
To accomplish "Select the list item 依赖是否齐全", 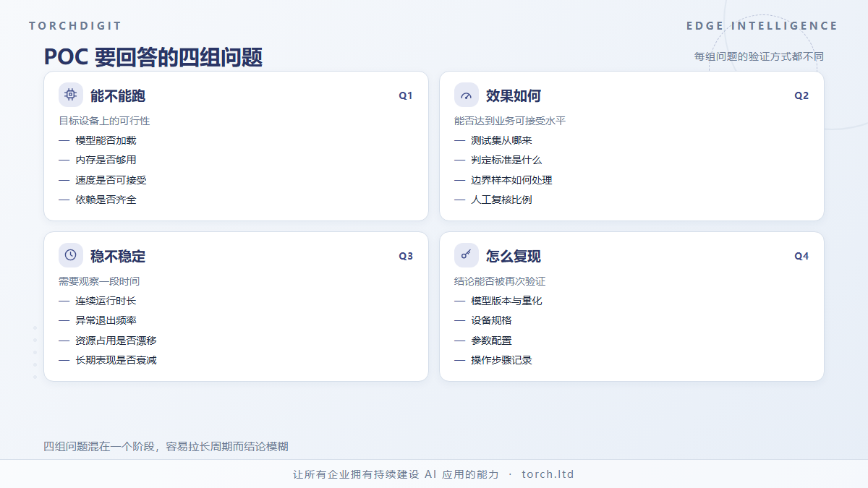I will tap(106, 200).
